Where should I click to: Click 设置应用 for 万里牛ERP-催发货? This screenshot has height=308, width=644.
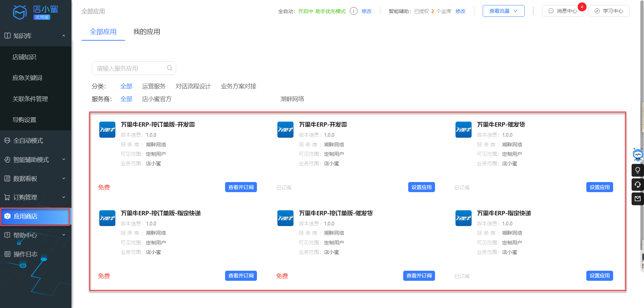[x=600, y=187]
